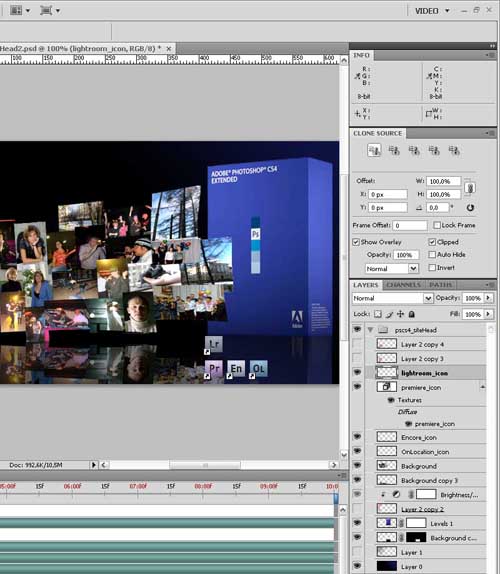Click lock transparent pixels icon

click(x=378, y=314)
